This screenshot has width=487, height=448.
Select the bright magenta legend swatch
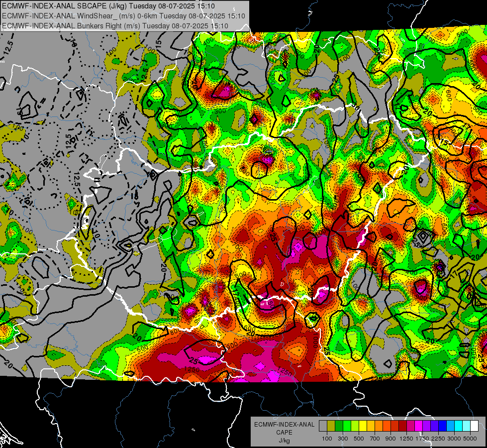tap(419, 426)
